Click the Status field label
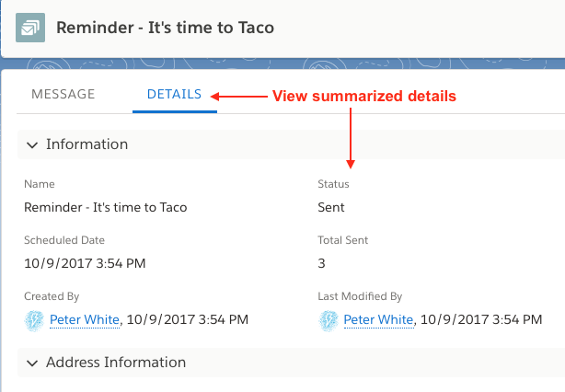The height and width of the screenshot is (392, 565). [333, 184]
